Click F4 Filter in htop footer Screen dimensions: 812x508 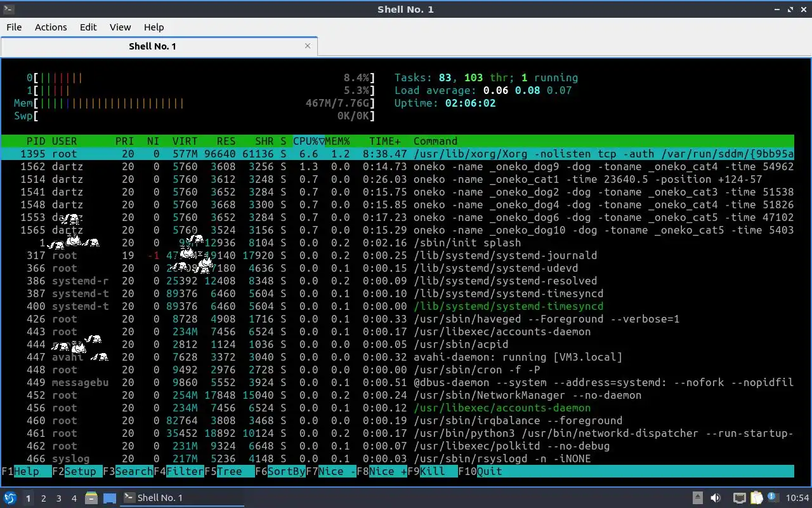coord(179,471)
